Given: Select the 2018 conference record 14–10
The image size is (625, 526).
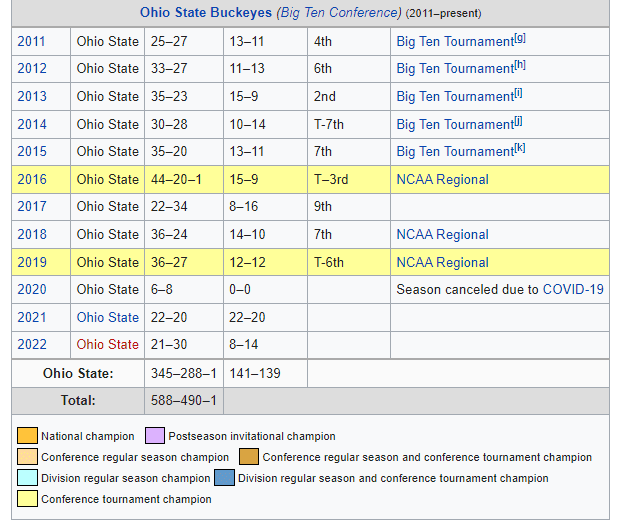Looking at the screenshot, I should point(247,234).
